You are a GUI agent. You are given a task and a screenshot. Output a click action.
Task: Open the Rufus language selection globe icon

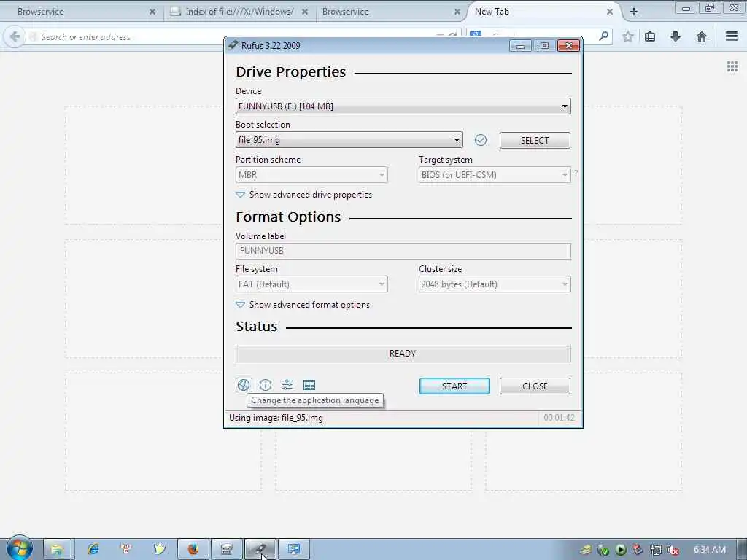[244, 385]
